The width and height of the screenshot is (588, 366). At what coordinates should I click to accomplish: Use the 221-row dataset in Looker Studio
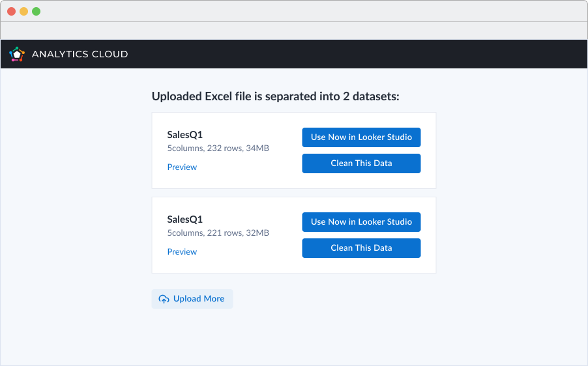[361, 222]
